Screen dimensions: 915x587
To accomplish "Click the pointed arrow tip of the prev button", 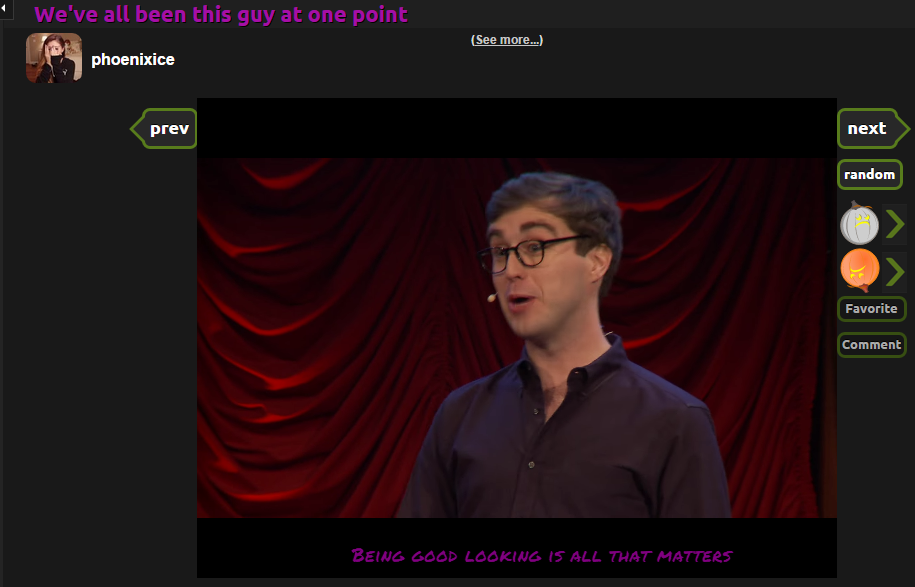I will click(x=136, y=128).
